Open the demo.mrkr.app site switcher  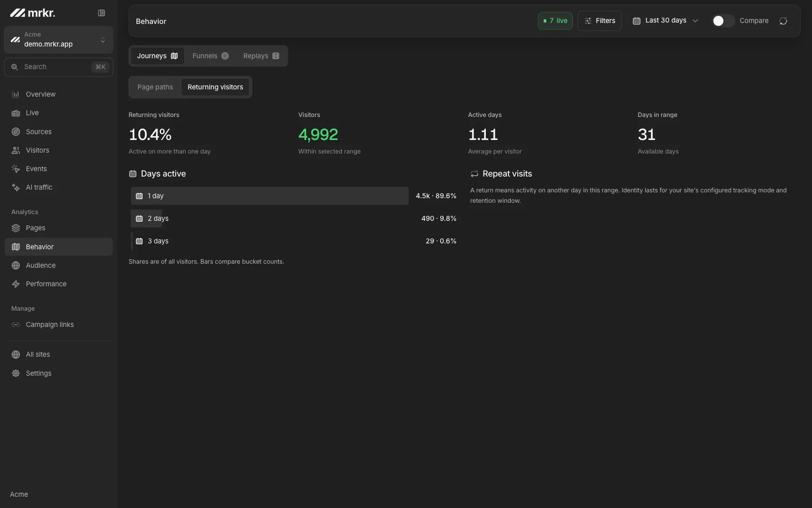[x=59, y=40]
